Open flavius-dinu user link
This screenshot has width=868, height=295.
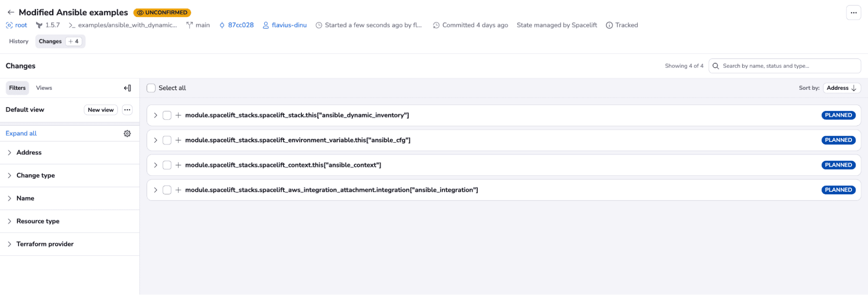(289, 25)
